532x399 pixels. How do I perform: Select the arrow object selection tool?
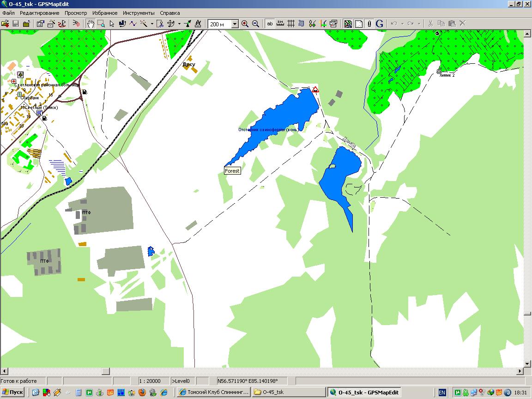[112, 24]
